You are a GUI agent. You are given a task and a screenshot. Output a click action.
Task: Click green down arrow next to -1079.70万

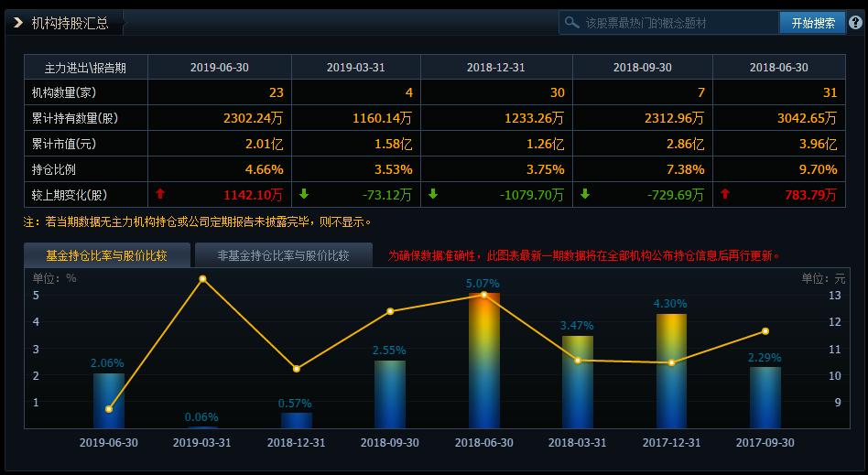click(433, 194)
